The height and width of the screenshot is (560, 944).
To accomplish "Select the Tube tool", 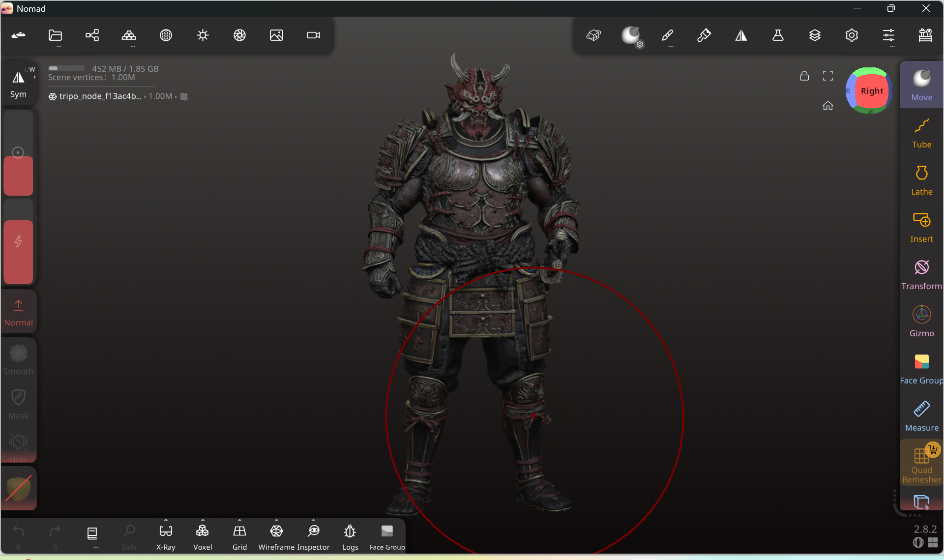I will click(x=921, y=133).
